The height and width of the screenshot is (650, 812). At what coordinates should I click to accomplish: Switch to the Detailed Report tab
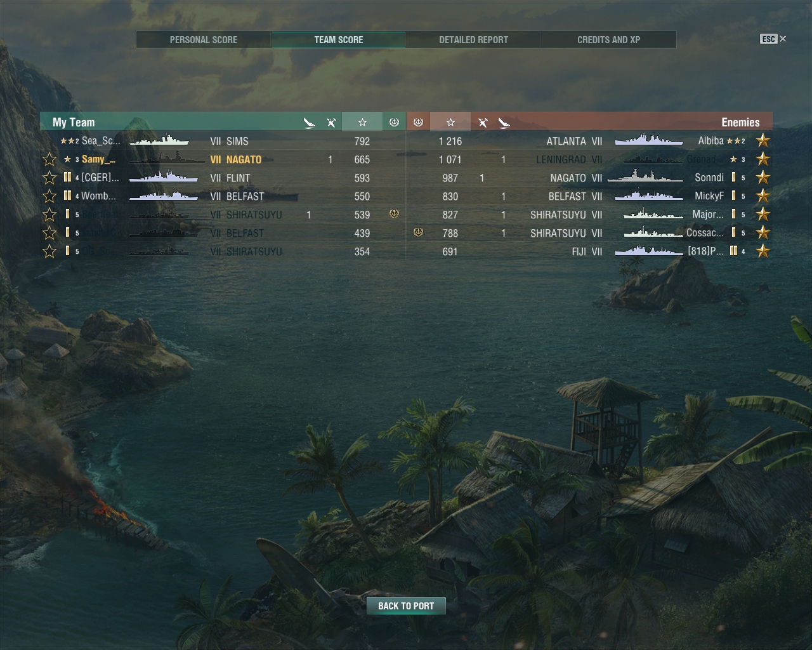[x=474, y=39]
